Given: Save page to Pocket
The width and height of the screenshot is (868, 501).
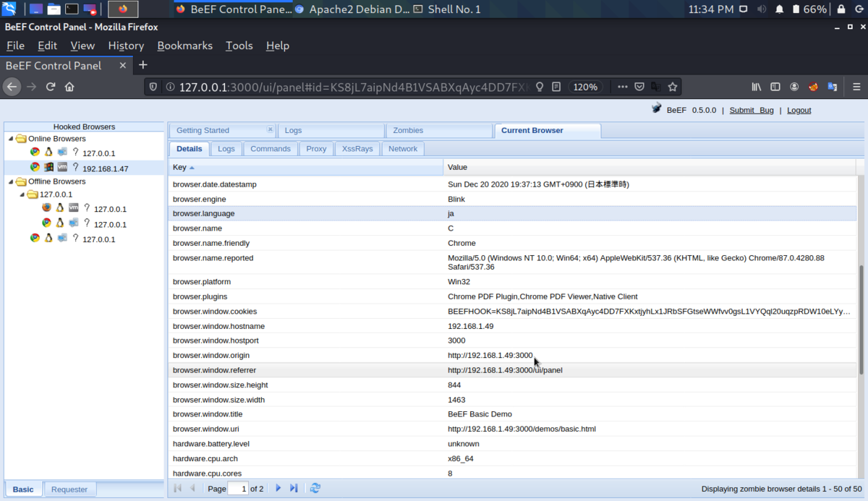Looking at the screenshot, I should tap(639, 87).
